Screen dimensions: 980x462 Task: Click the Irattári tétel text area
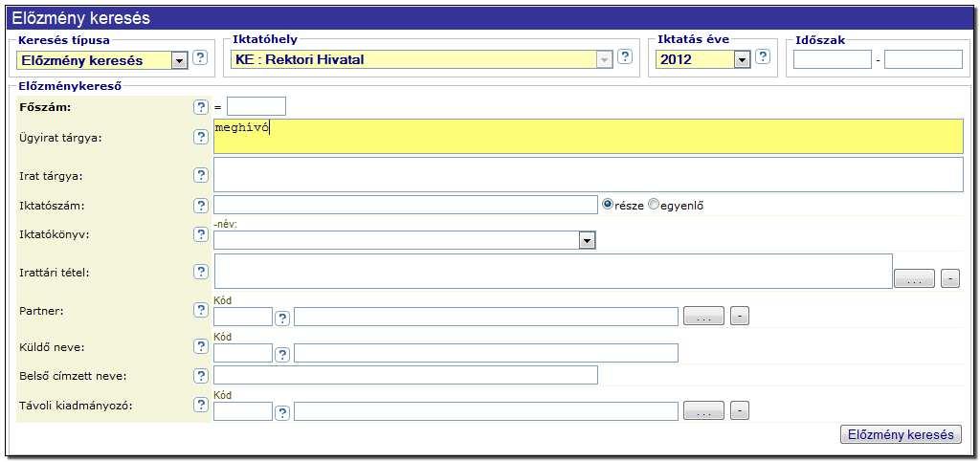pyautogui.click(x=553, y=271)
